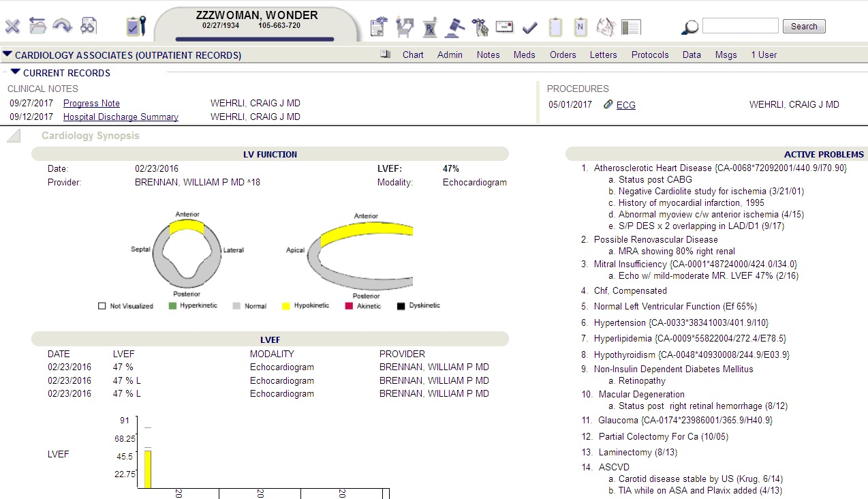This screenshot has height=499, width=868.
Task: Click the list report icon
Action: click(x=631, y=27)
